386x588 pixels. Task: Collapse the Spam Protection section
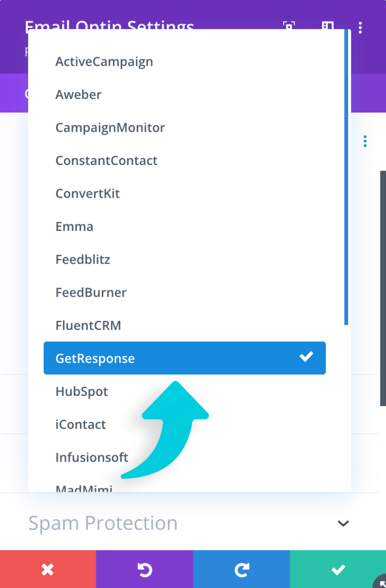342,523
